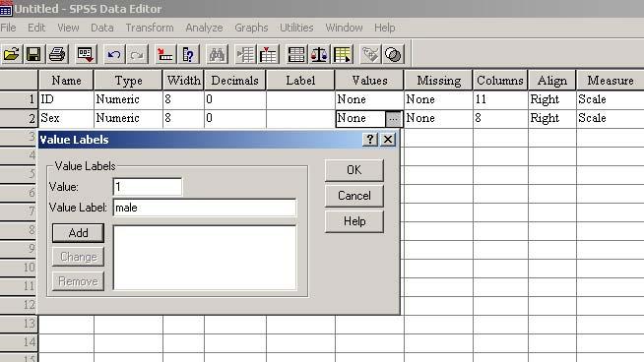Image resolution: width=644 pixels, height=362 pixels.
Task: Select the Measure column header
Action: pos(611,80)
